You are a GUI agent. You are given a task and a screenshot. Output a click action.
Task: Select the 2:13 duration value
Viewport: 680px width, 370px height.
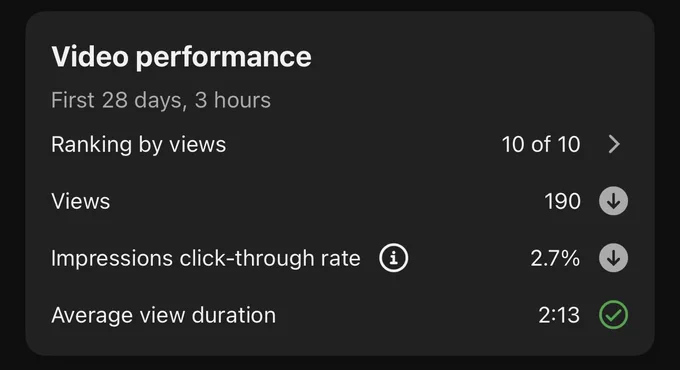(559, 315)
